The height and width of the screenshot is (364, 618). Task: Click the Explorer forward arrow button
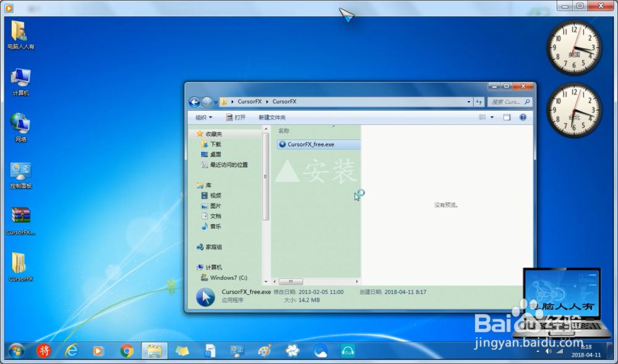click(x=206, y=102)
